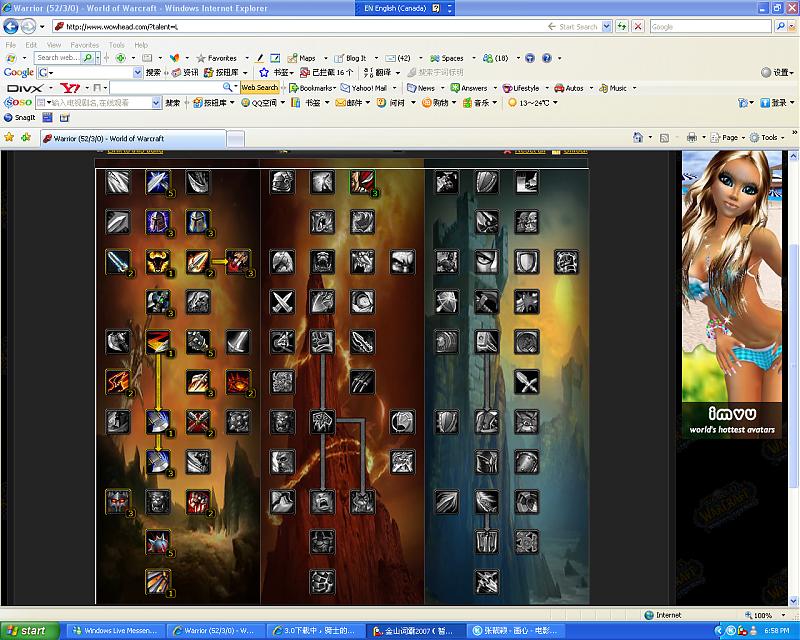The image size is (800, 640).
Task: Click the Refresh page icon
Action: point(621,27)
